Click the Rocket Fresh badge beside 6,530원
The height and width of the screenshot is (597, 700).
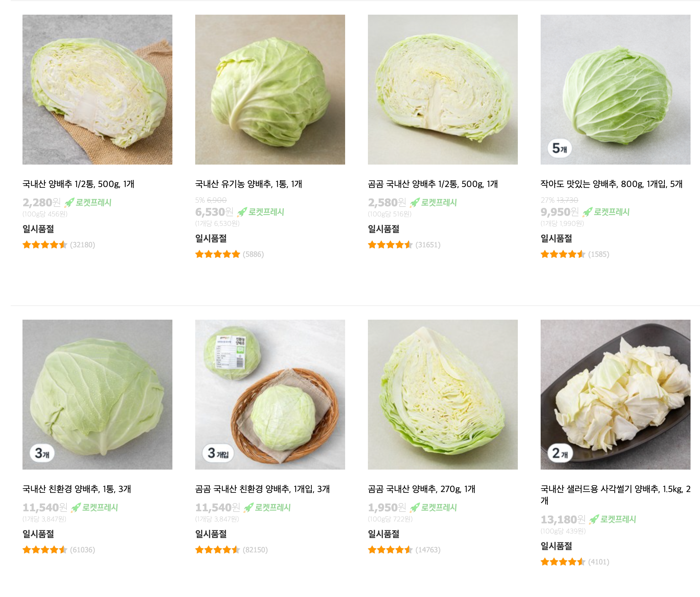coord(260,212)
